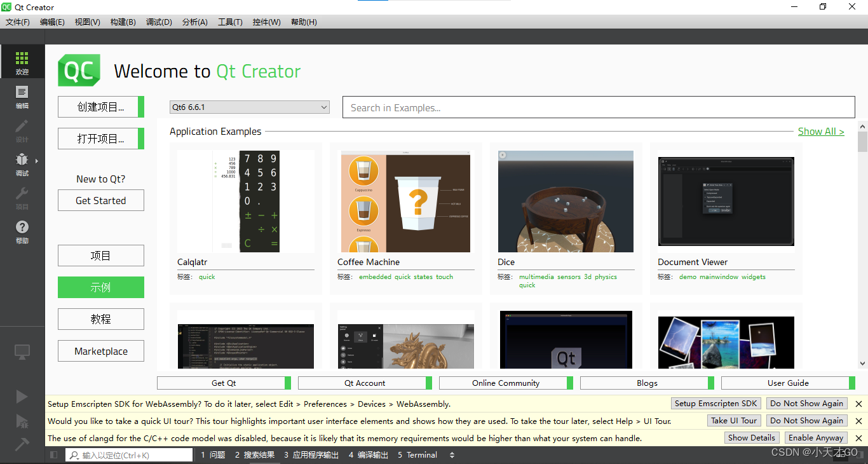Open the Coffee Machine example thumbnail

[405, 201]
